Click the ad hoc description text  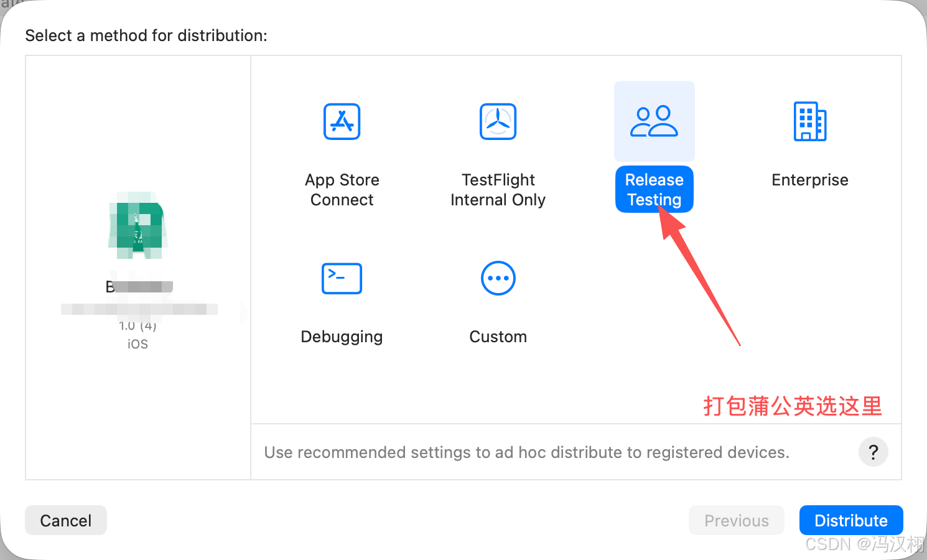click(526, 452)
